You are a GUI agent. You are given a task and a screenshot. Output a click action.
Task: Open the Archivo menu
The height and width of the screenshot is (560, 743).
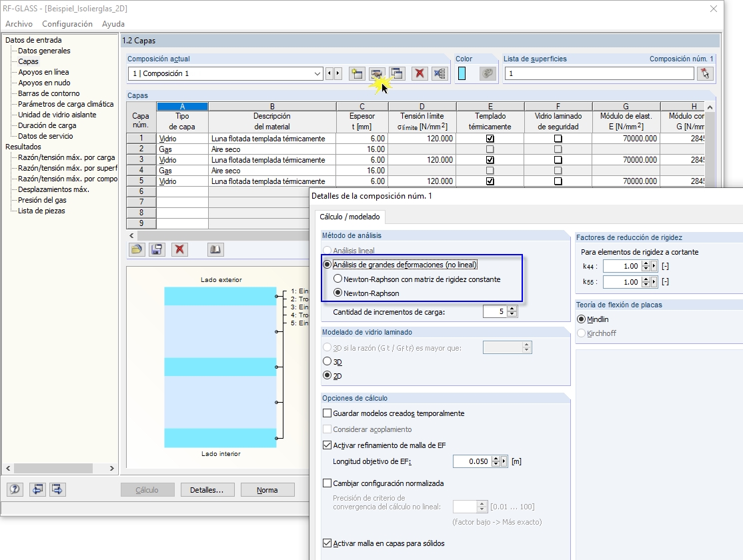coord(19,24)
